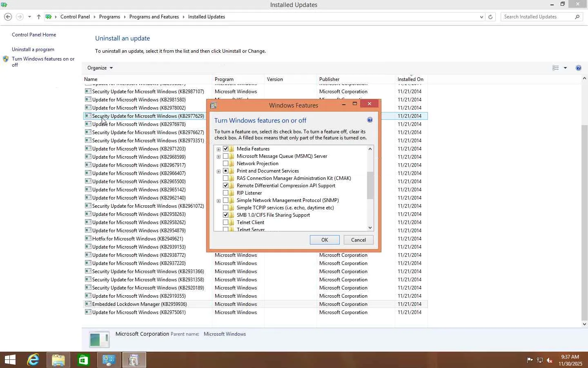
Task: Check Simple TCPIP services checkbox
Action: pos(225,208)
